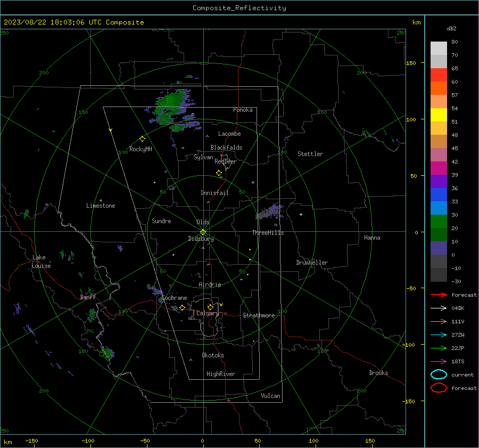Click the yellow diamond marker near RedDeer
This screenshot has height=448, width=479.
pos(219,173)
